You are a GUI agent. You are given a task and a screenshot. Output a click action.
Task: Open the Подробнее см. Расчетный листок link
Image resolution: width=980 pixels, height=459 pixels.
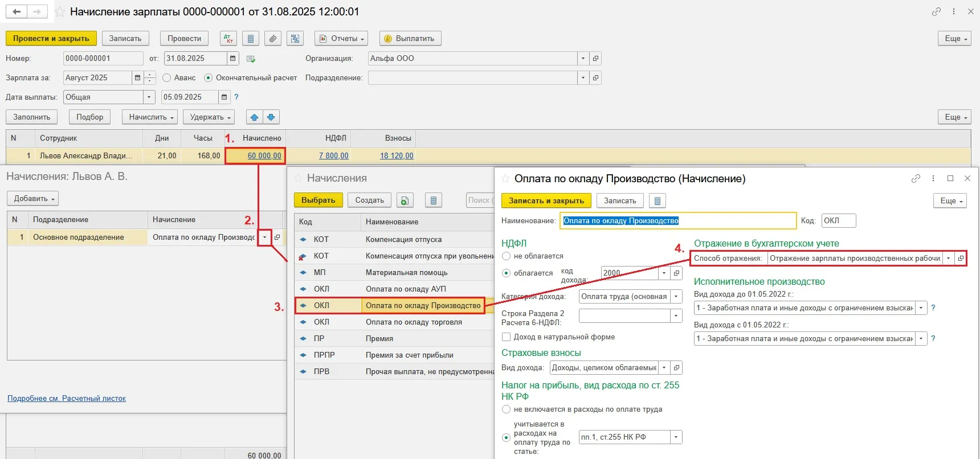(x=67, y=399)
